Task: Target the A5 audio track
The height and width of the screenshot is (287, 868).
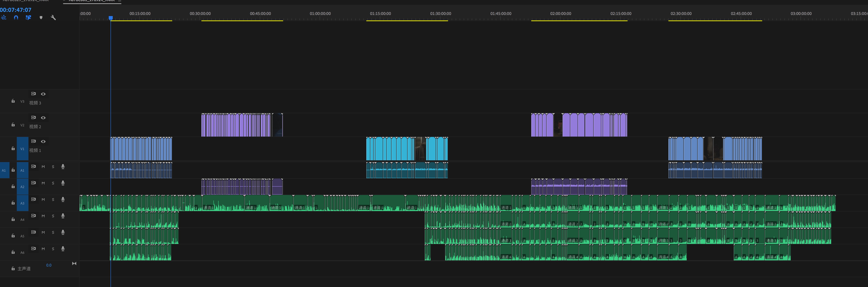Action: tap(22, 236)
